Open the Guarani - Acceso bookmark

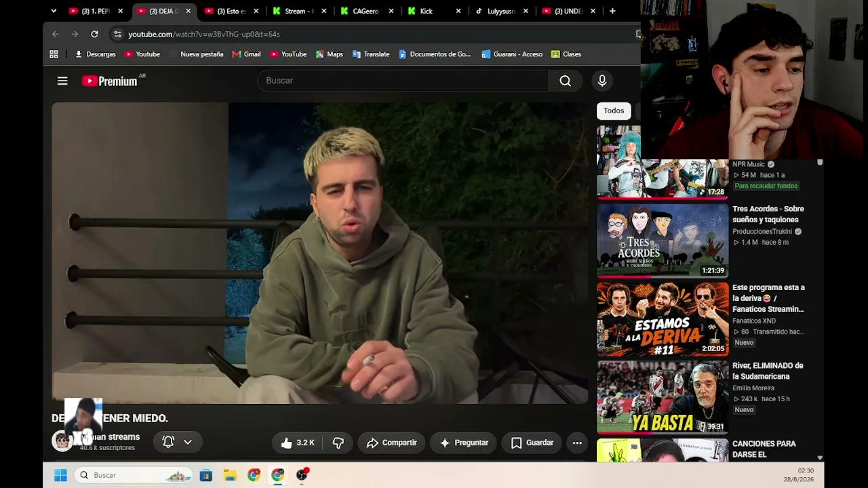(512, 54)
